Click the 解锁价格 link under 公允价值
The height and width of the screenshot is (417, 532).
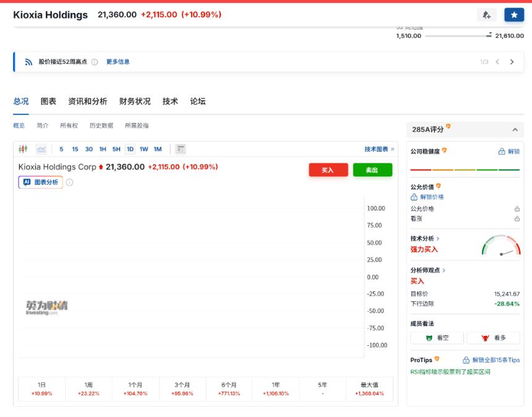[x=433, y=196]
